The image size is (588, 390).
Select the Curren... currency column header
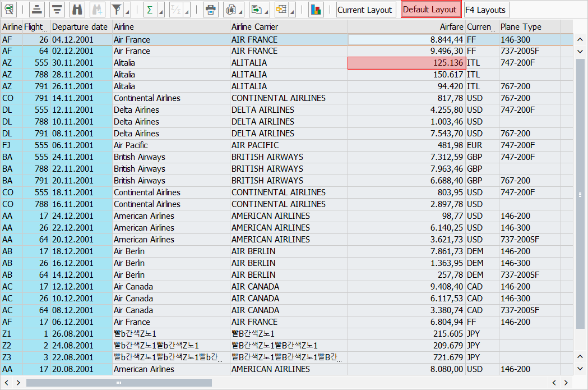482,27
